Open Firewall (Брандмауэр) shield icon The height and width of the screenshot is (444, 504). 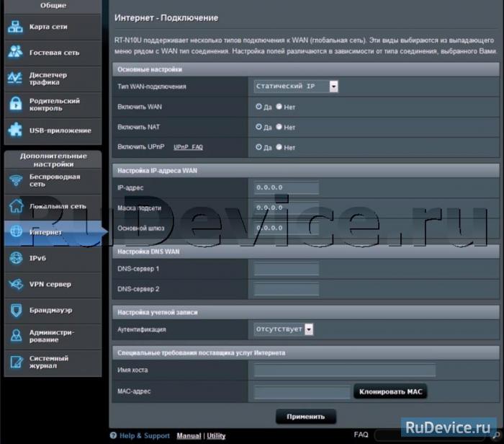(x=16, y=310)
